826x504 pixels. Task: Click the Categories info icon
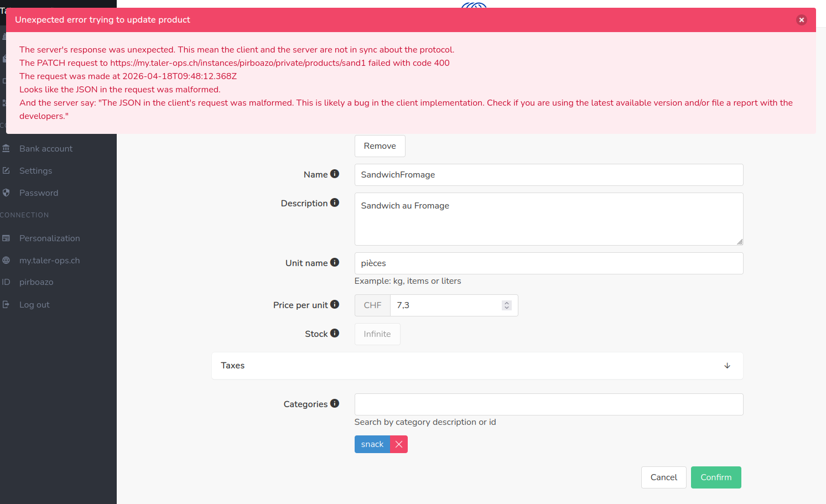tap(335, 403)
